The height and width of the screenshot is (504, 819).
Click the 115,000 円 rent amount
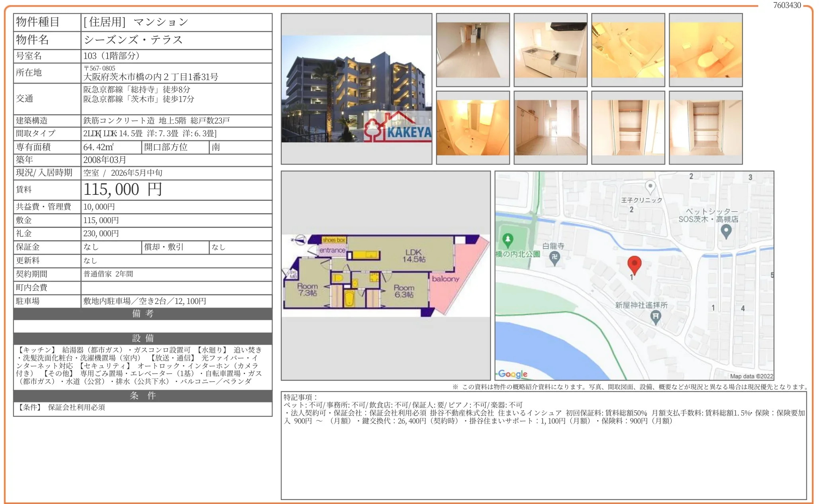coord(123,190)
